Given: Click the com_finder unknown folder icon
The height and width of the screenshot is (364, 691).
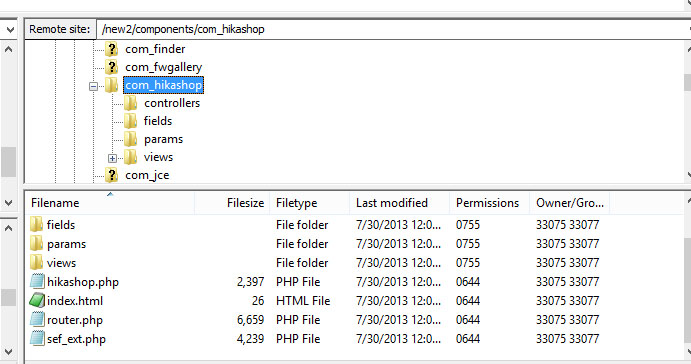Looking at the screenshot, I should tap(112, 48).
